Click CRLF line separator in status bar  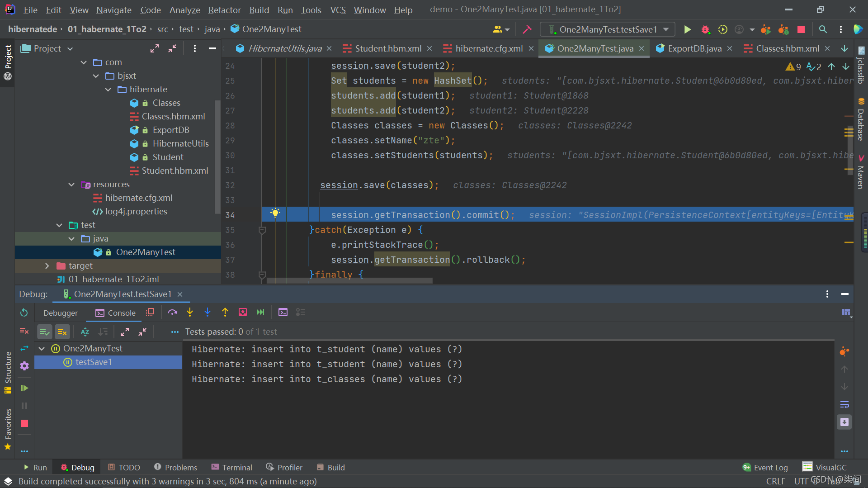[x=775, y=481]
